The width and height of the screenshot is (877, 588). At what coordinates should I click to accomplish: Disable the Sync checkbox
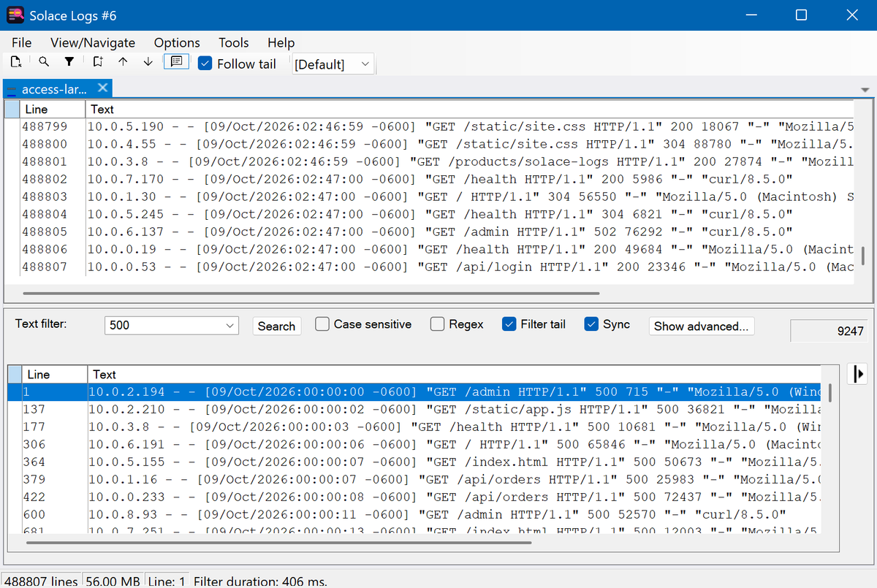click(592, 324)
